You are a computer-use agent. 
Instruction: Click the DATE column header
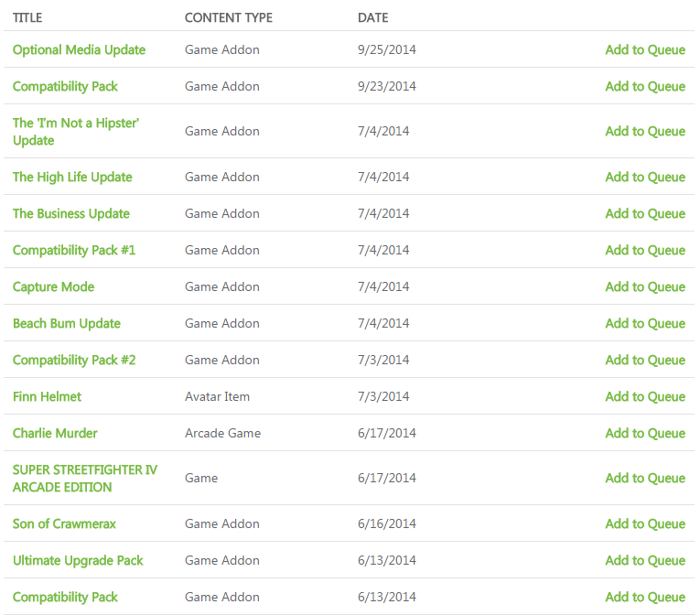click(x=372, y=18)
